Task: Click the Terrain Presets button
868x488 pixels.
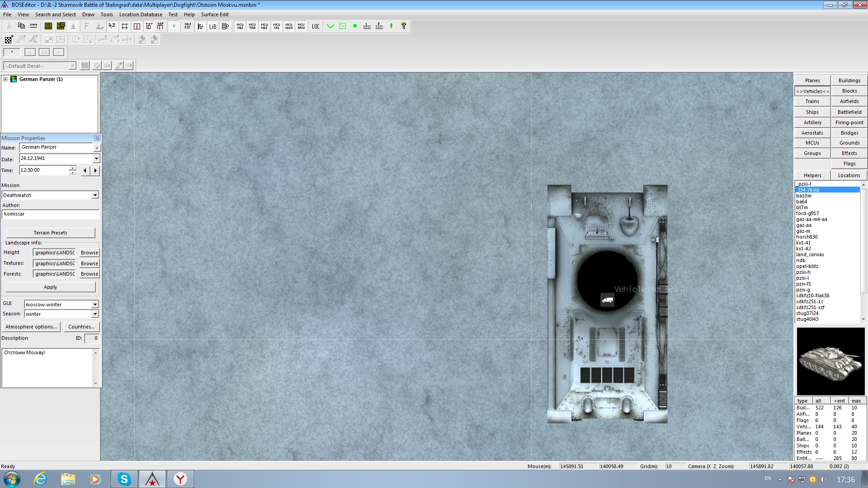Action: click(51, 233)
